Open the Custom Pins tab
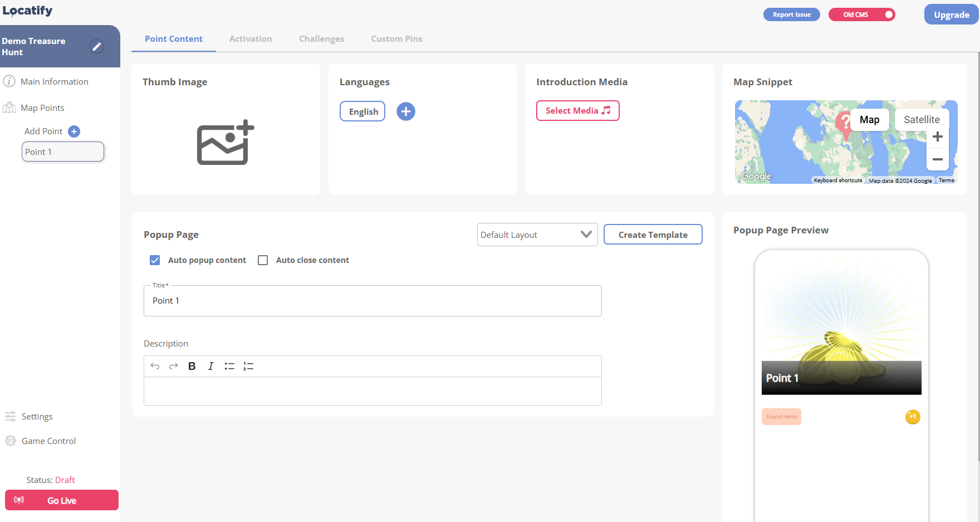This screenshot has height=522, width=980. click(396, 38)
